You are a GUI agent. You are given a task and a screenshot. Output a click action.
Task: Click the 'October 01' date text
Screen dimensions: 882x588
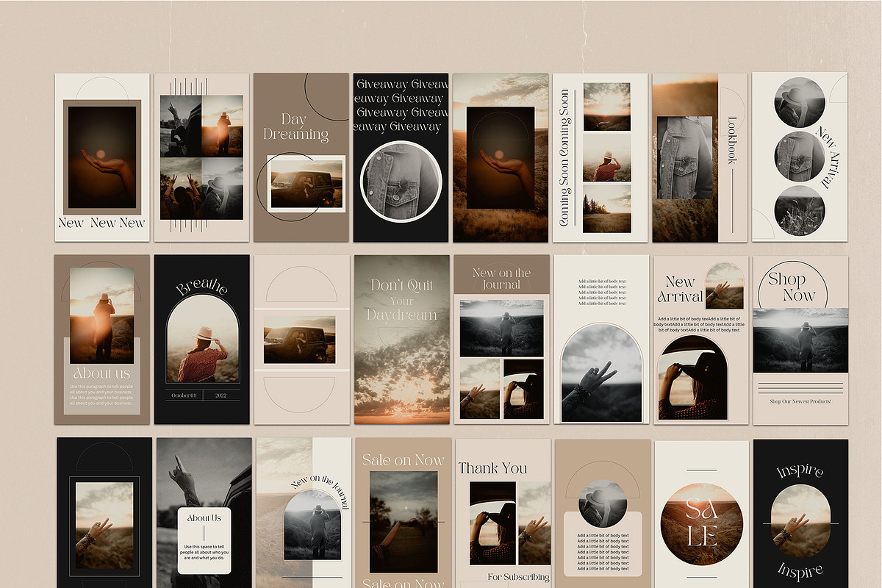coord(184,395)
